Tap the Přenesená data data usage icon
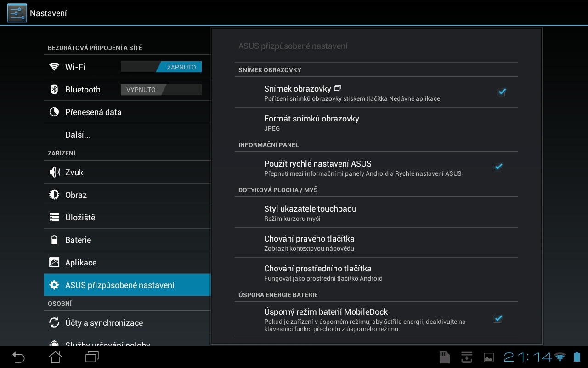588x368 pixels. 55,112
